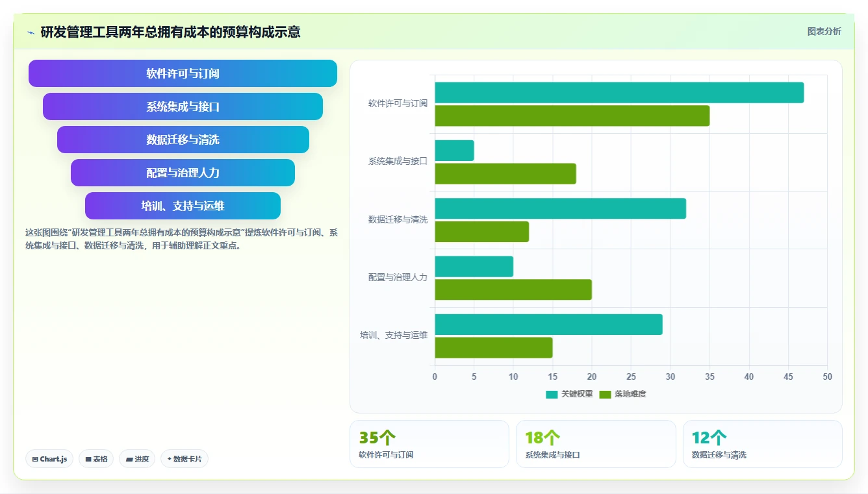
Task: Click the 配置与治理人力 y-axis label
Action: 398,277
